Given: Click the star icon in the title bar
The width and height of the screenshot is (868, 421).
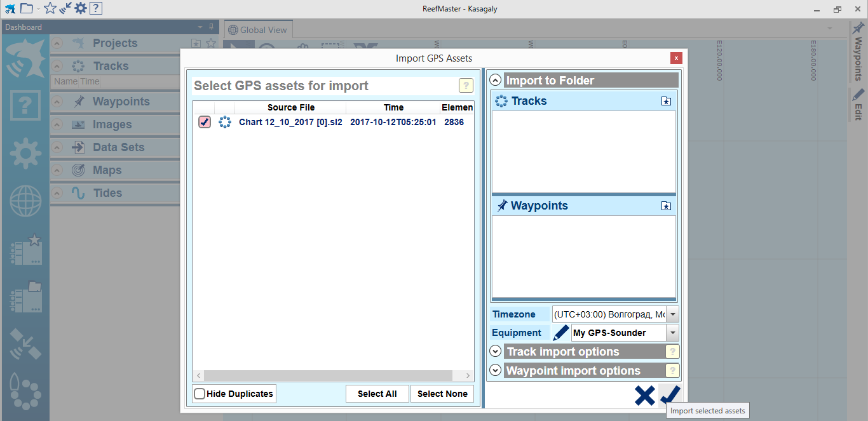Looking at the screenshot, I should [50, 8].
